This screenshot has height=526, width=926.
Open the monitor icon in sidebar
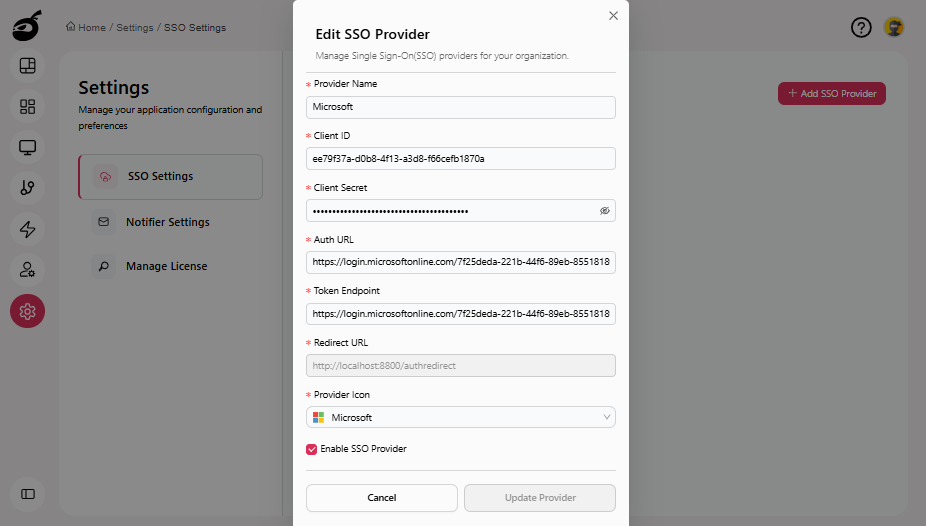(x=27, y=147)
